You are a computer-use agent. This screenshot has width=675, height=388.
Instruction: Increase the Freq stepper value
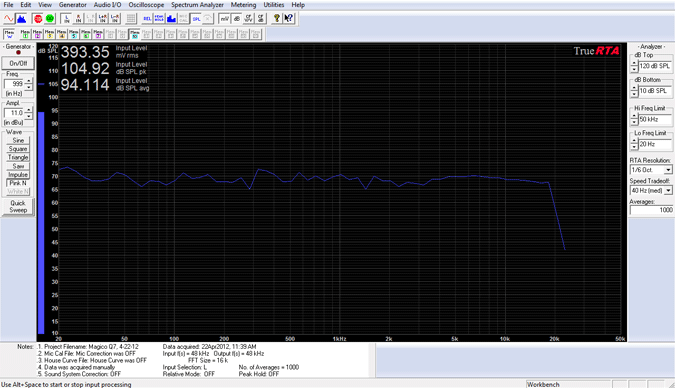point(29,81)
